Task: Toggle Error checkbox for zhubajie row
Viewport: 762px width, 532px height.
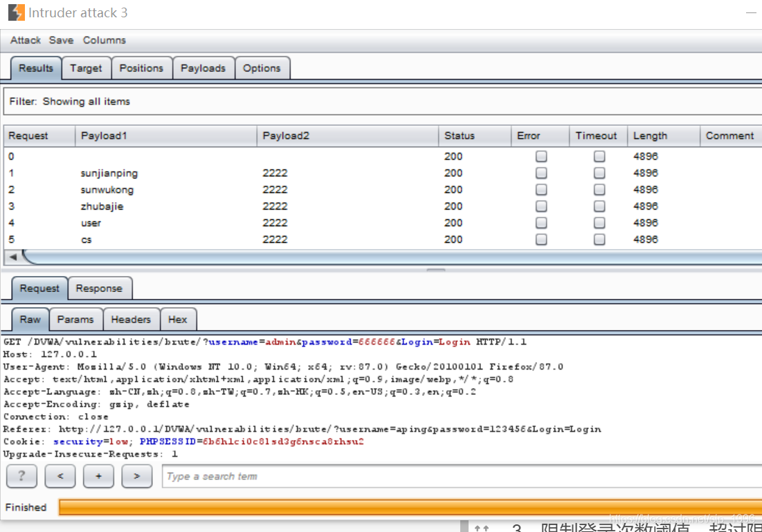Action: (x=541, y=206)
